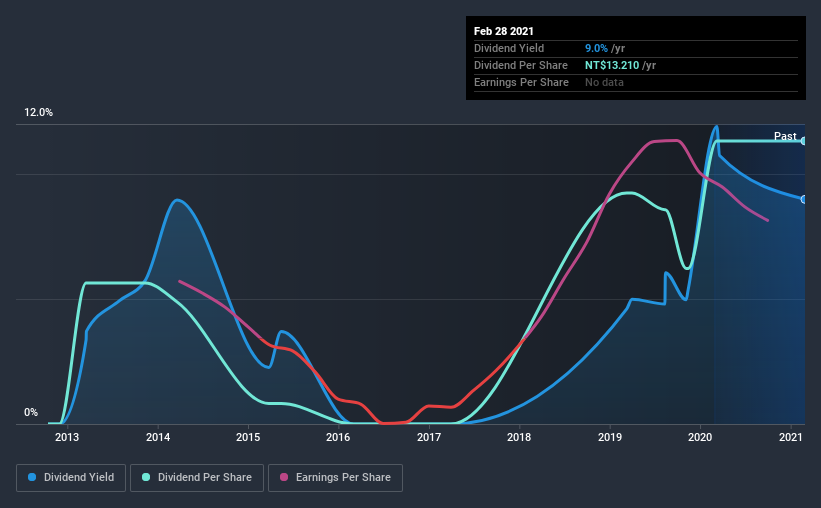Click the blue Dividend Yield legend dot
The width and height of the screenshot is (821, 508).
click(x=32, y=477)
